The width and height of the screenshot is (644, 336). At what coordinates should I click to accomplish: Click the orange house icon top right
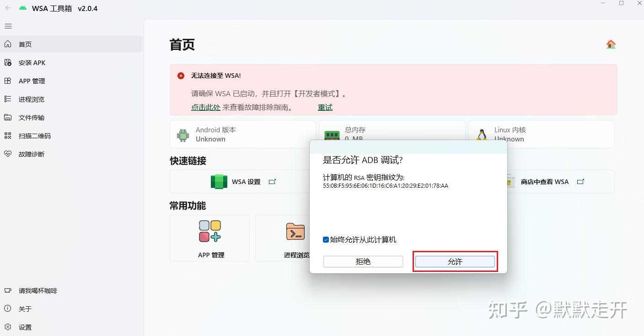point(611,44)
